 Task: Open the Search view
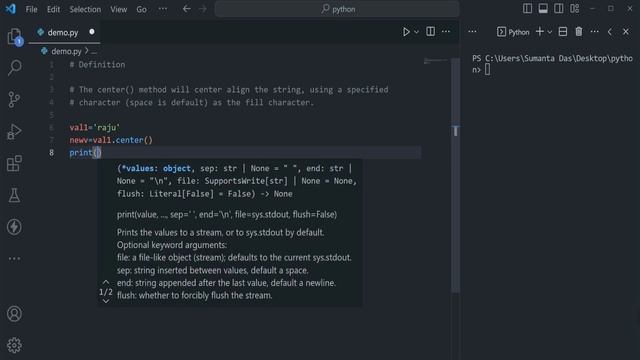tap(15, 68)
